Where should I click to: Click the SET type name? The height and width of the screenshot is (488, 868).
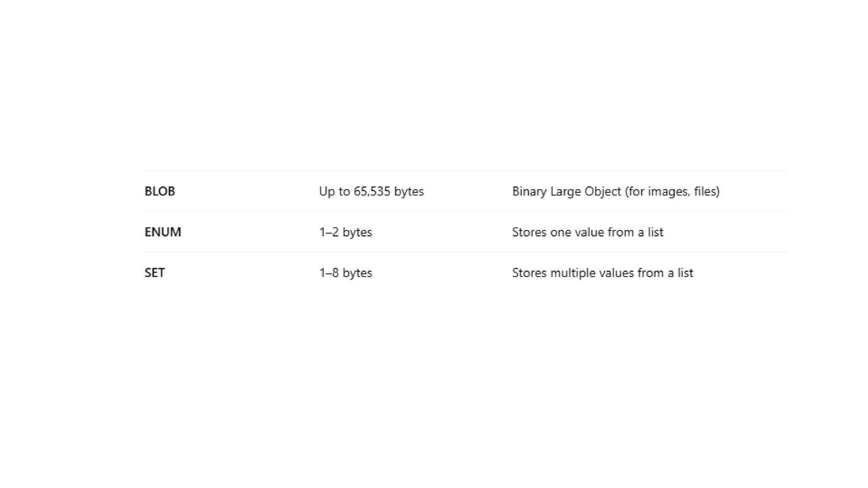click(x=154, y=273)
